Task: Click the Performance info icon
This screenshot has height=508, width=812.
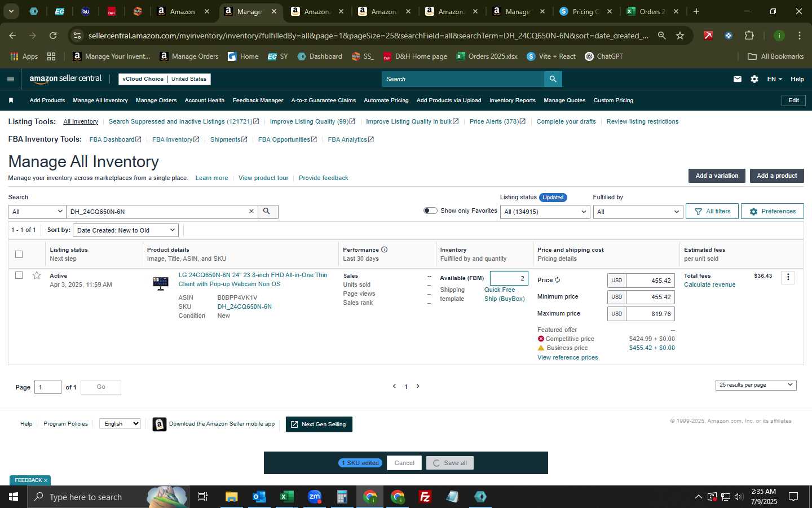Action: click(x=385, y=249)
